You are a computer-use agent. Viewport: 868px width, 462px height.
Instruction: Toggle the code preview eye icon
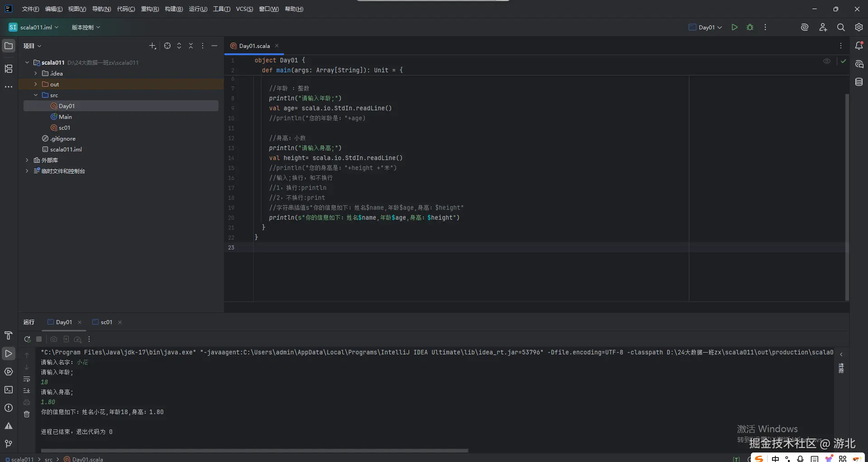(827, 61)
